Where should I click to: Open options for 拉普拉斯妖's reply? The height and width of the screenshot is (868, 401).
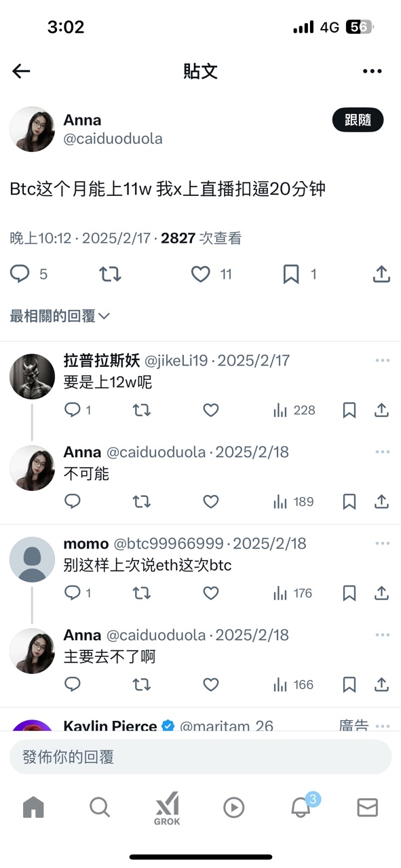383,360
